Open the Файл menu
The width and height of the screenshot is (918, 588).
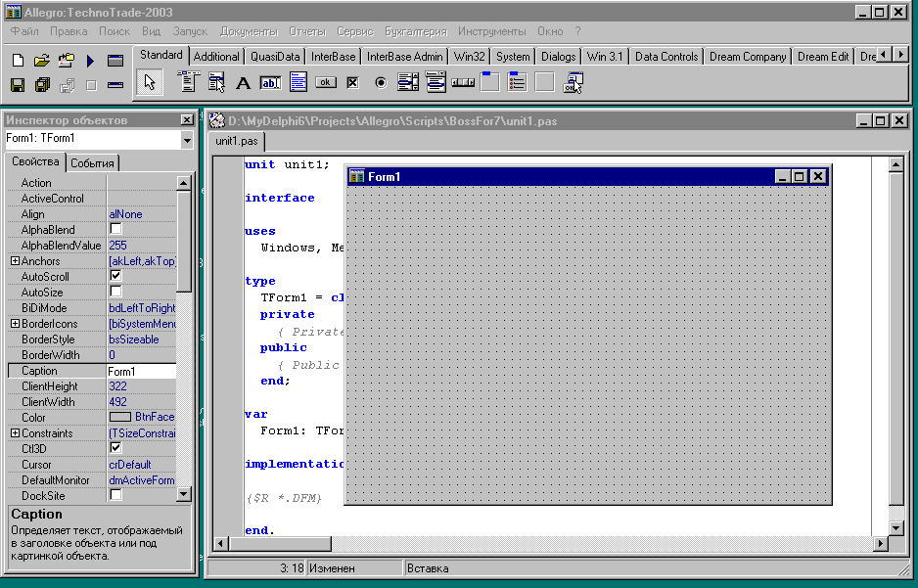click(24, 31)
